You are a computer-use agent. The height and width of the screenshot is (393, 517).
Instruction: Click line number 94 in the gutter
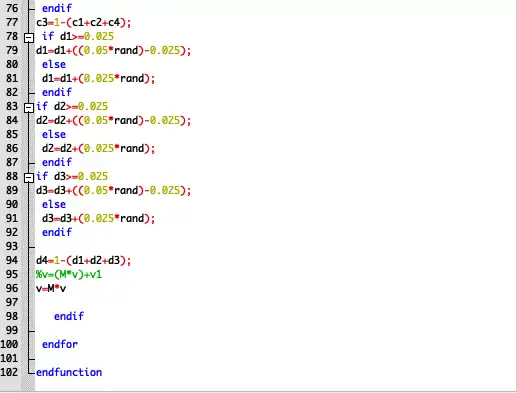click(12, 260)
